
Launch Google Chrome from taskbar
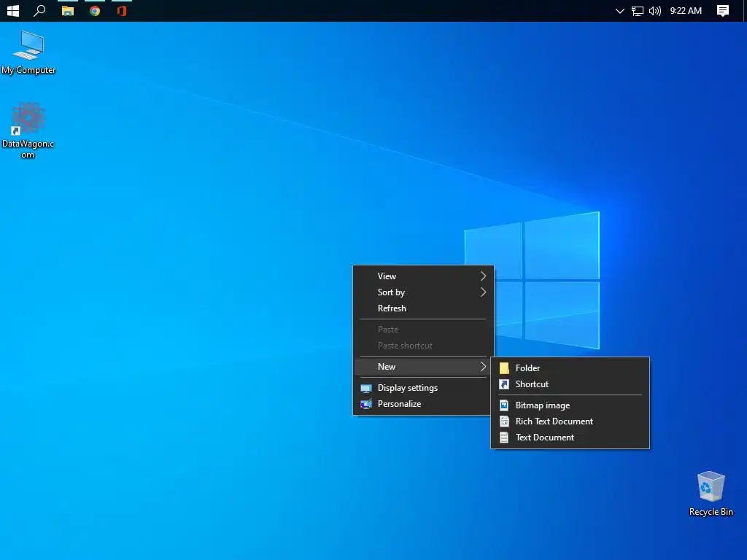pos(95,10)
